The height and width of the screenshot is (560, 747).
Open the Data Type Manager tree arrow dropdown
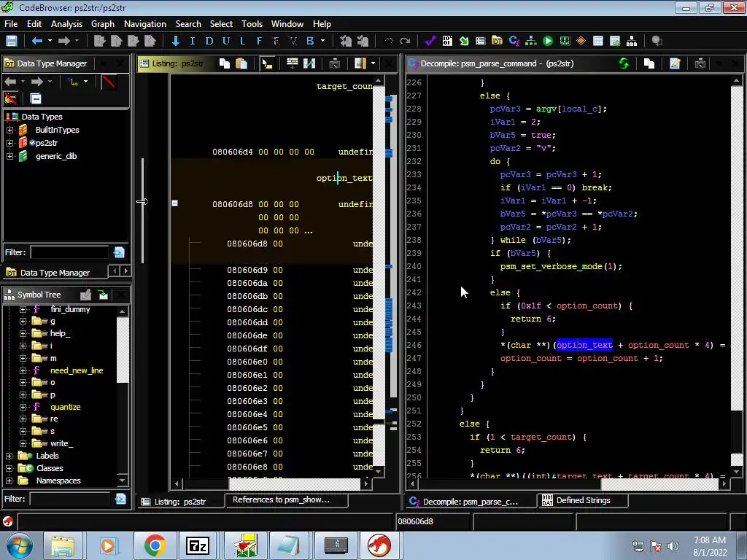pyautogui.click(x=86, y=82)
